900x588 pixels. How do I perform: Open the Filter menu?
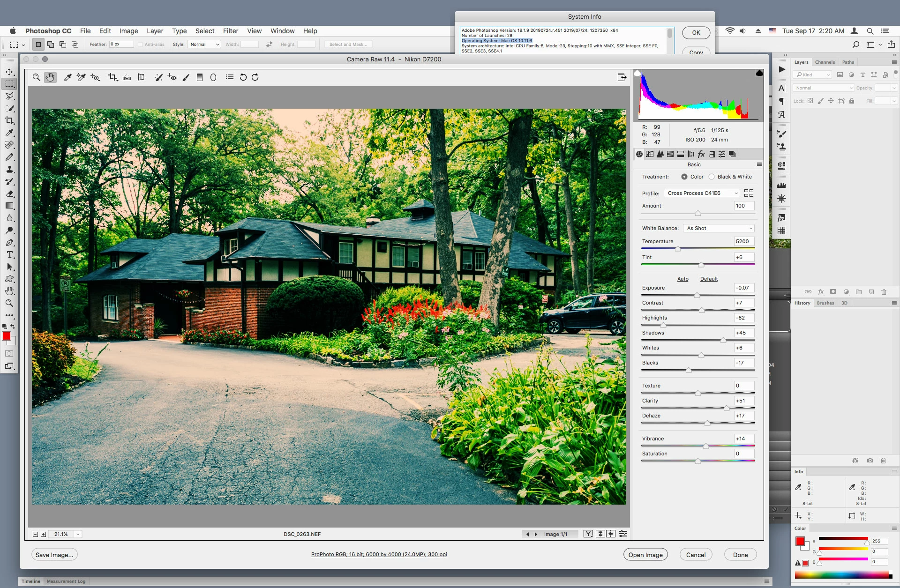pyautogui.click(x=230, y=31)
